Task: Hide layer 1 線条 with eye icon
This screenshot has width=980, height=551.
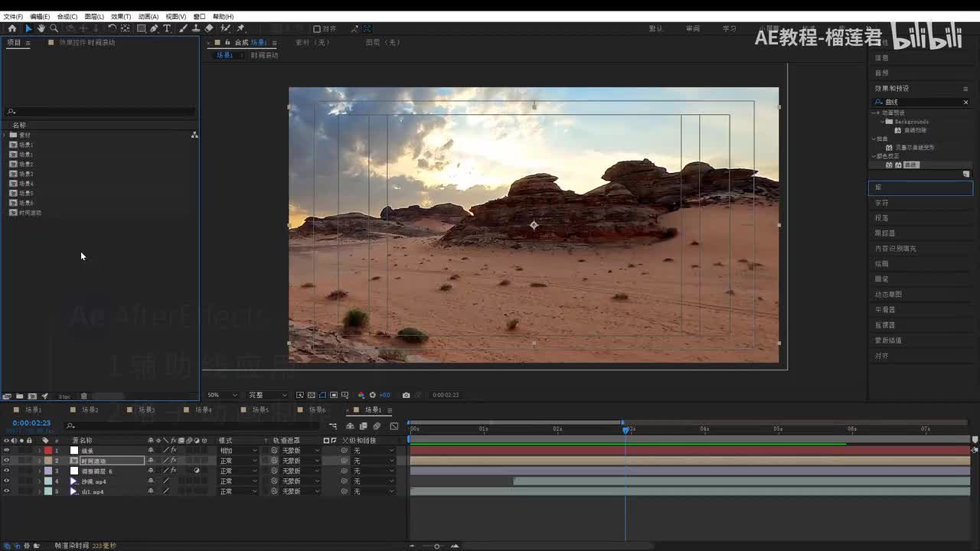Action: (6, 451)
